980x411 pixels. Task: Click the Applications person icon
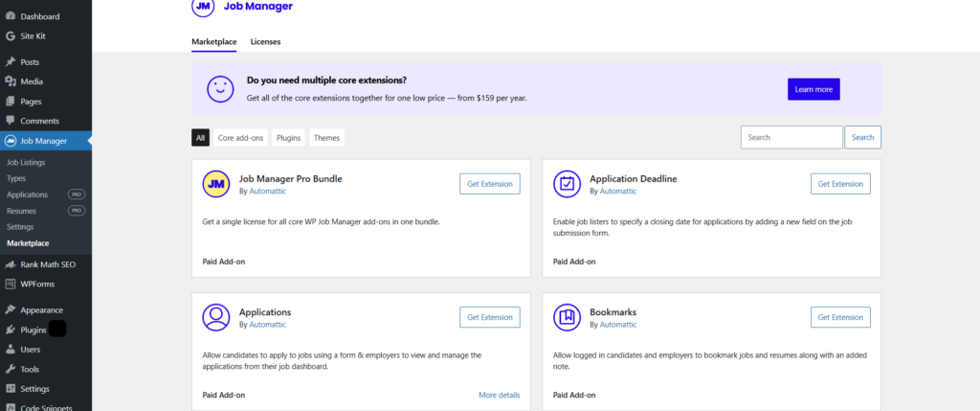point(216,316)
